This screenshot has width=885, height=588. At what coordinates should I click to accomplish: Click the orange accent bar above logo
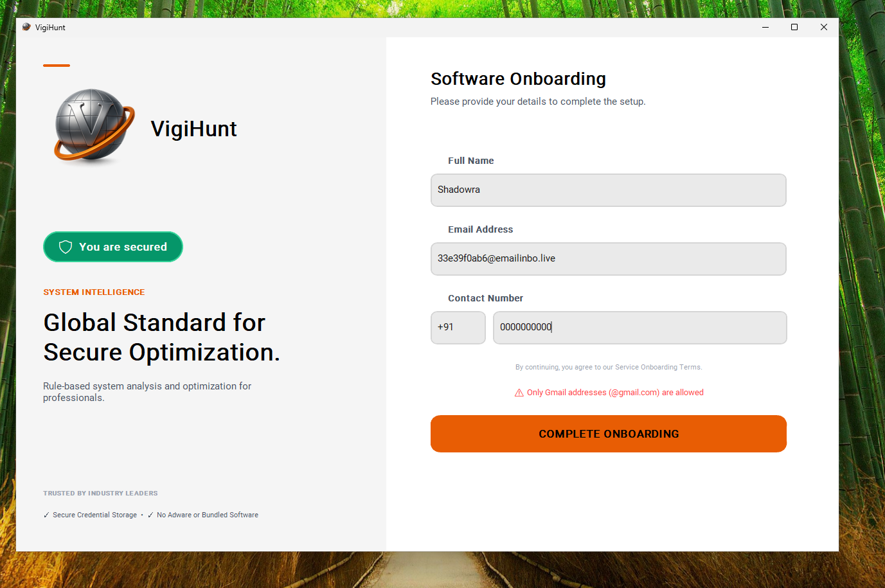click(x=57, y=66)
